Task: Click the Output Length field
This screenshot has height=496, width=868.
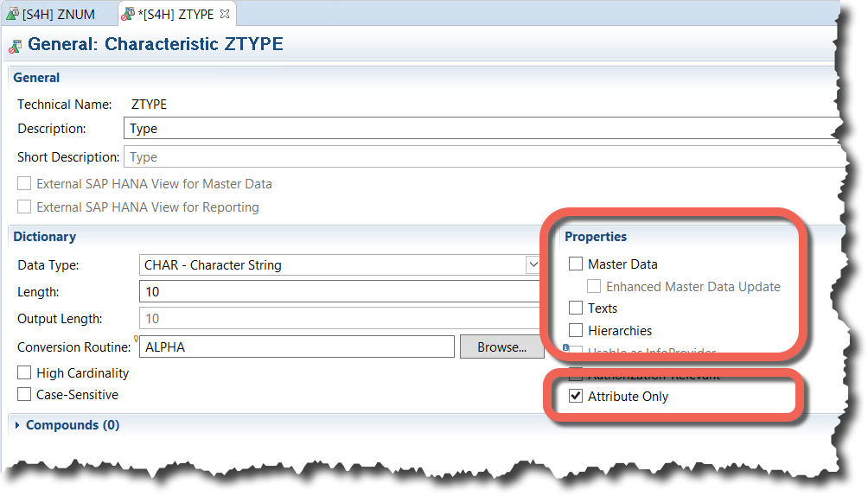Action: [x=340, y=319]
